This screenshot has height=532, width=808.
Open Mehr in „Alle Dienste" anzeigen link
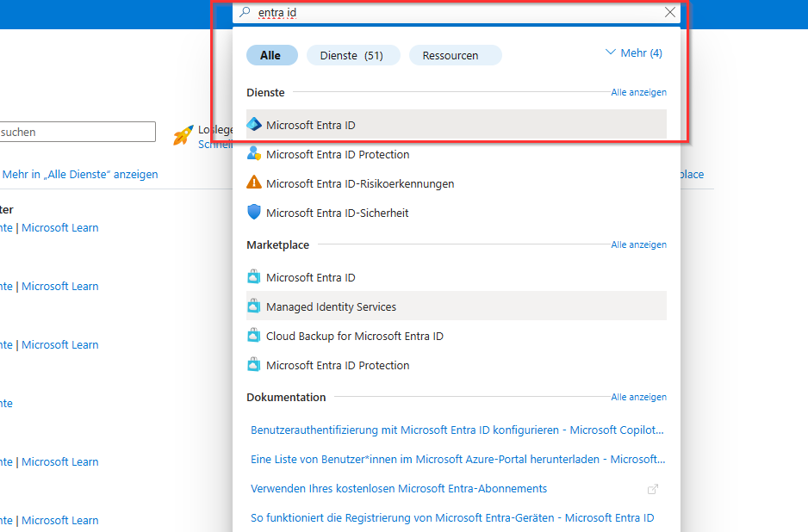point(80,175)
